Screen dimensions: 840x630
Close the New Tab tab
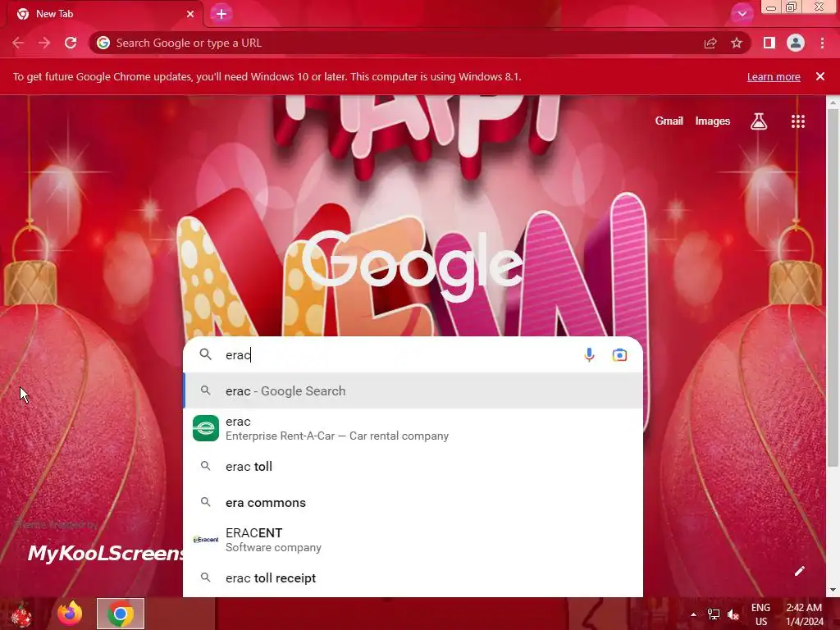190,14
